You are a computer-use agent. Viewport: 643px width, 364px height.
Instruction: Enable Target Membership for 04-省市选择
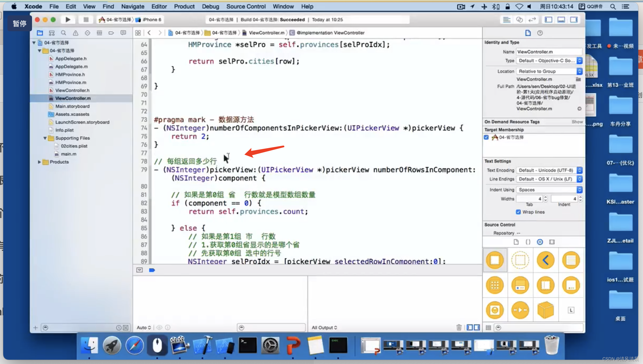tap(487, 137)
